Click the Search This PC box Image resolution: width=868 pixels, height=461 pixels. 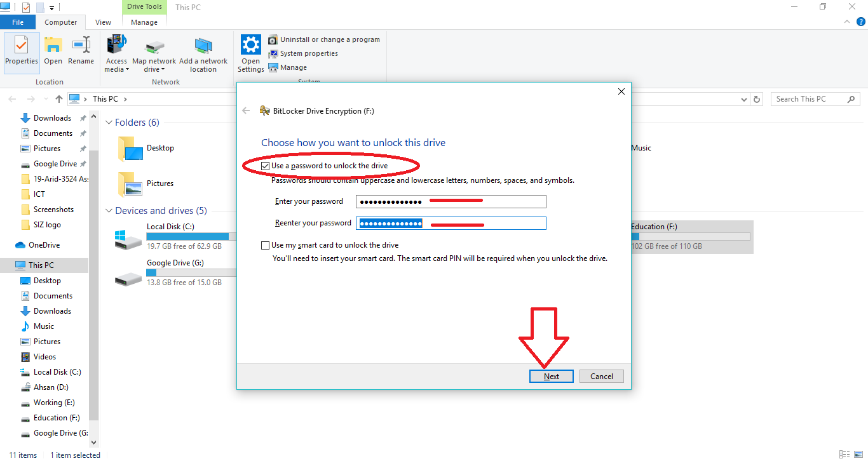pyautogui.click(x=815, y=99)
